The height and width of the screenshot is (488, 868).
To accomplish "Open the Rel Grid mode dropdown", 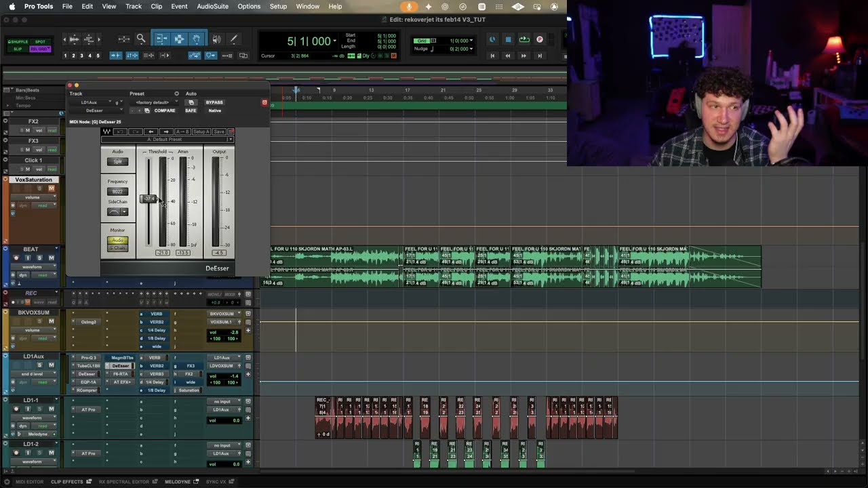I will tap(39, 49).
